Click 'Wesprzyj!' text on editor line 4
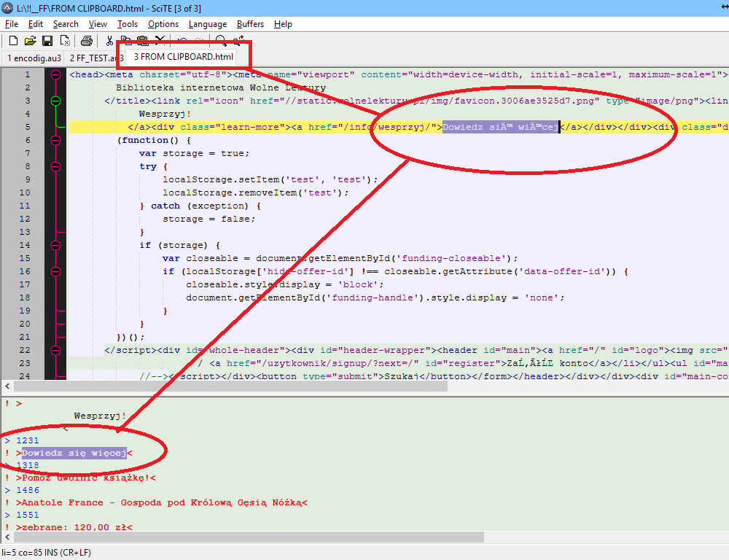729x560 pixels. [165, 114]
